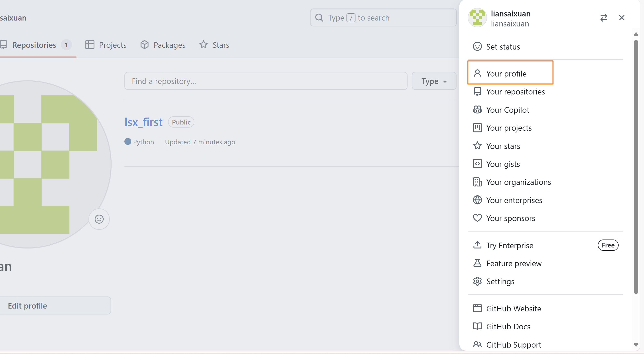644x354 pixels.
Task: Click the menu scrollbar down arrow
Action: pos(636,345)
